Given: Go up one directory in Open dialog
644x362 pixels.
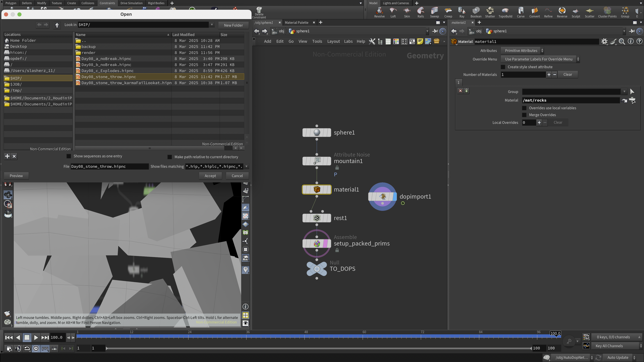Looking at the screenshot, I should [x=57, y=25].
